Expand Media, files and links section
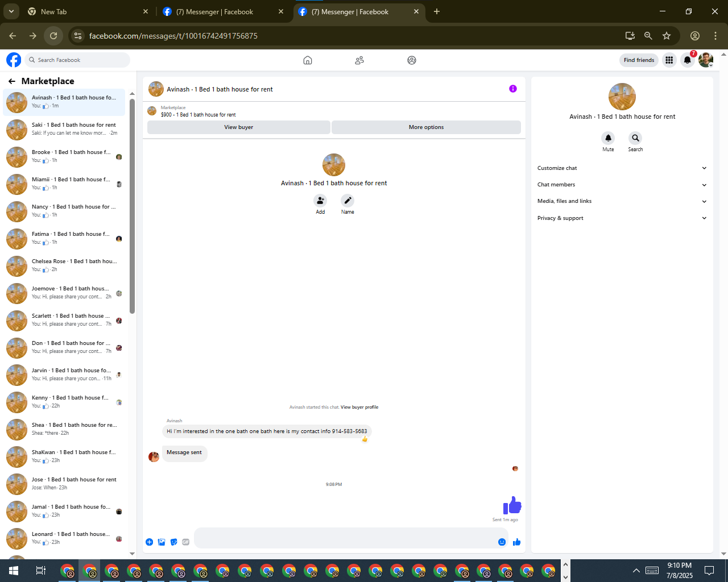This screenshot has height=582, width=728. coord(622,201)
